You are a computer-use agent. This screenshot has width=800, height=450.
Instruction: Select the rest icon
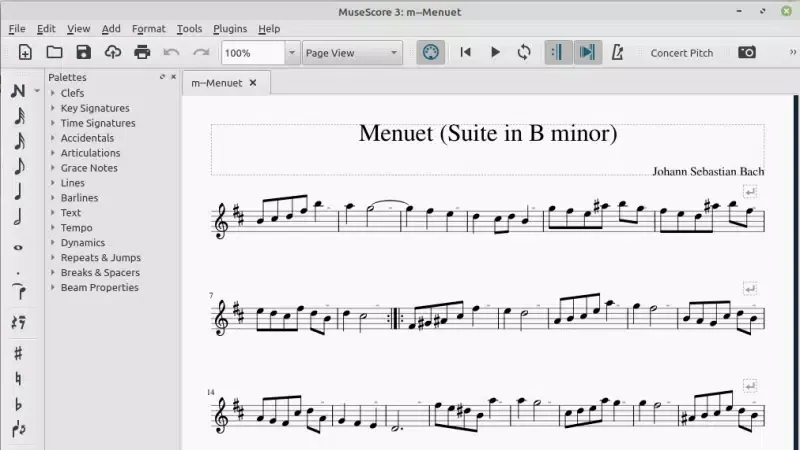pos(18,322)
